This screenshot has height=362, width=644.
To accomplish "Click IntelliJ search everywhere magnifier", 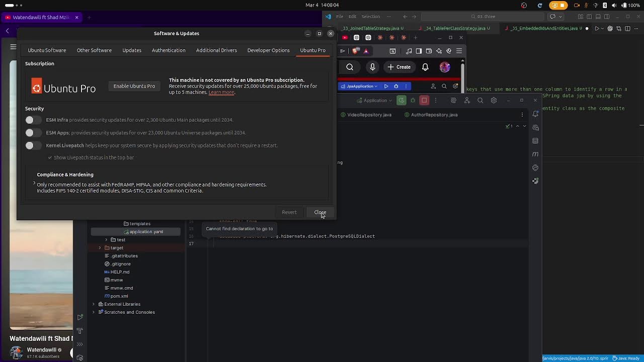I will pos(480,101).
